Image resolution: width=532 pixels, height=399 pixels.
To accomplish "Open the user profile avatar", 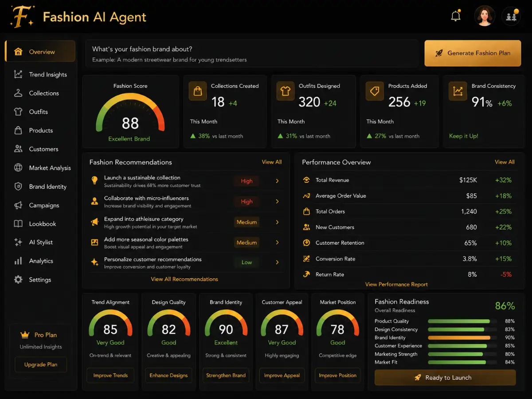I will pyautogui.click(x=485, y=16).
